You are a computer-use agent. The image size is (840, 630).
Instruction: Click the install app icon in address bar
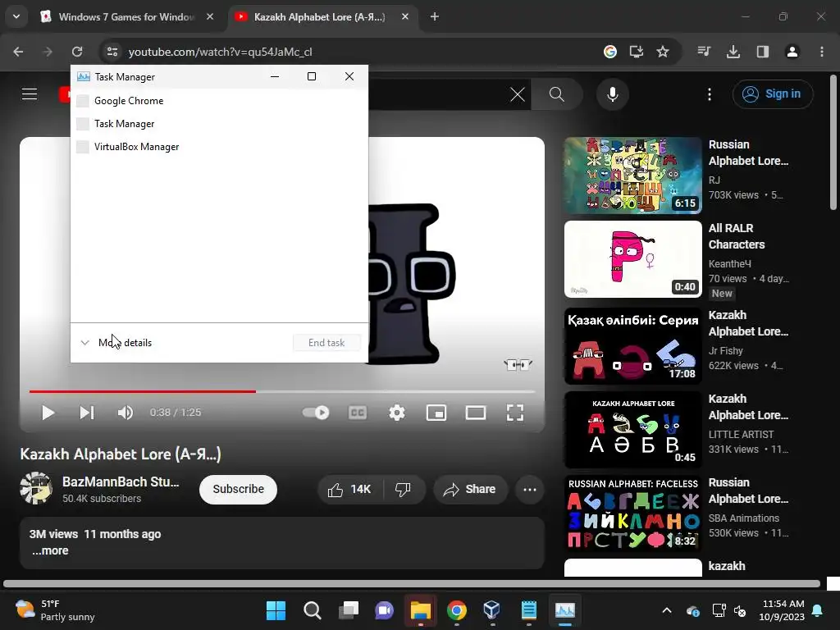tap(637, 52)
